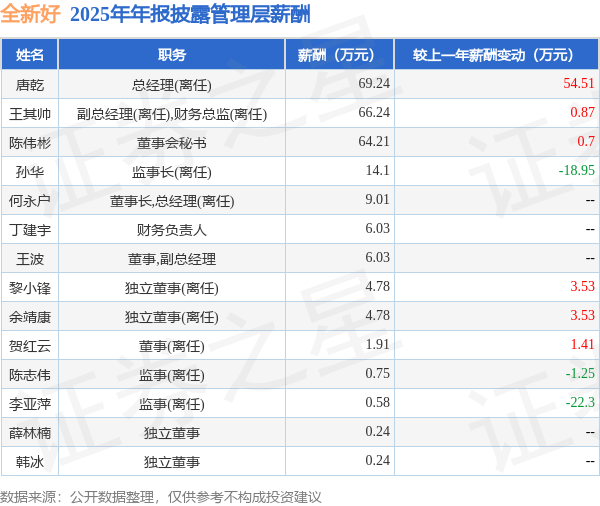Click 独立董事(离任) in 余靖康 row
600x506 pixels.
point(172,317)
